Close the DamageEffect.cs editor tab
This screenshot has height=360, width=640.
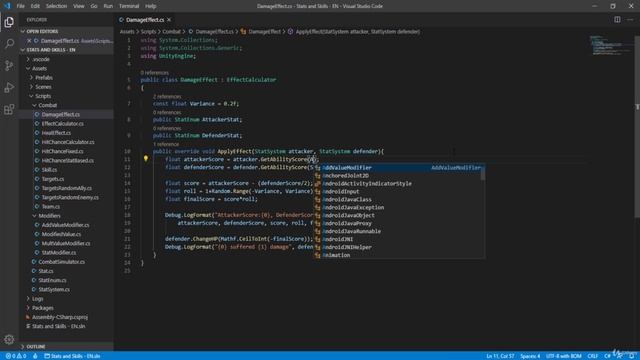pos(169,20)
